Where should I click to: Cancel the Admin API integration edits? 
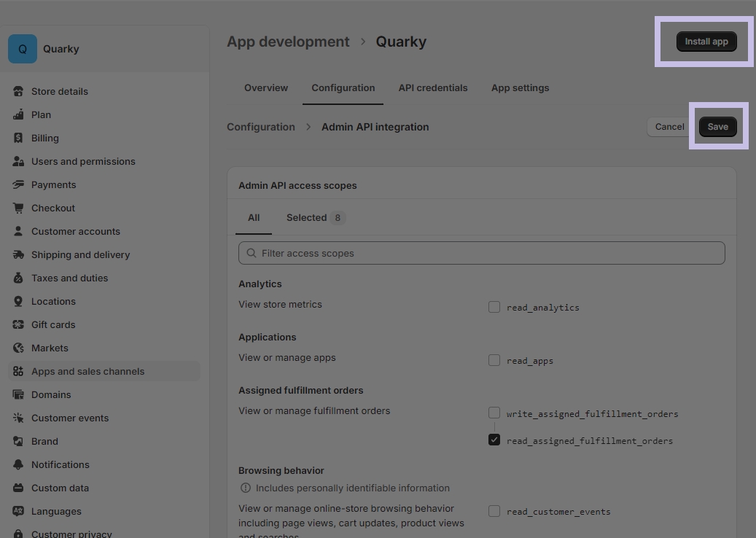(669, 127)
